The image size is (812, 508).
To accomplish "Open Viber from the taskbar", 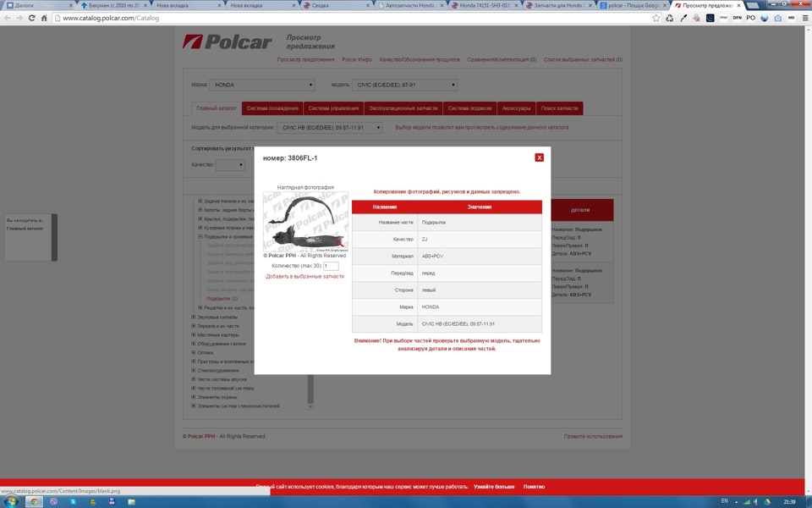I will coord(54,502).
